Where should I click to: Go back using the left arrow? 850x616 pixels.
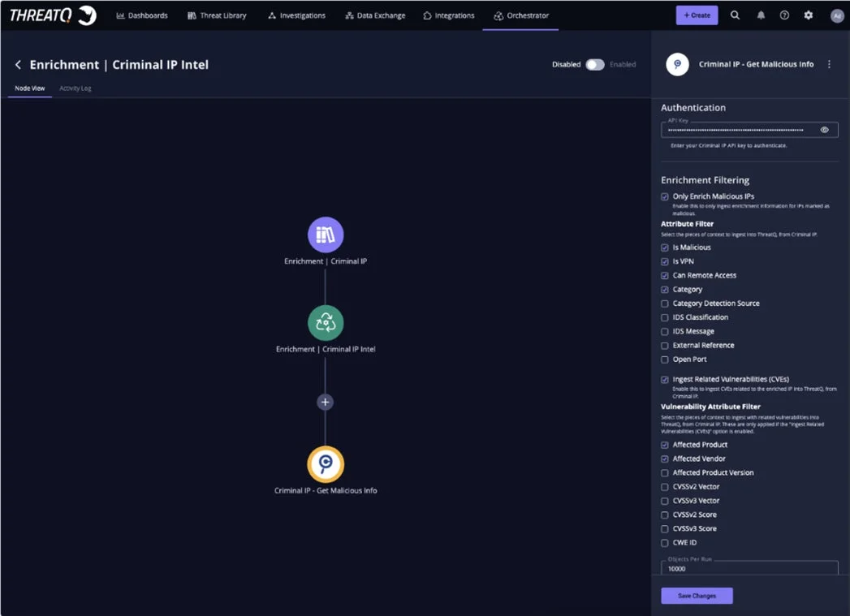tap(18, 64)
